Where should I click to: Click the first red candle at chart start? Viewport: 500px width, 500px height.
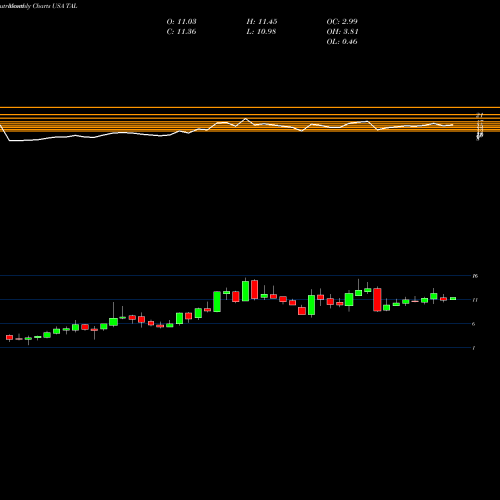point(9,338)
